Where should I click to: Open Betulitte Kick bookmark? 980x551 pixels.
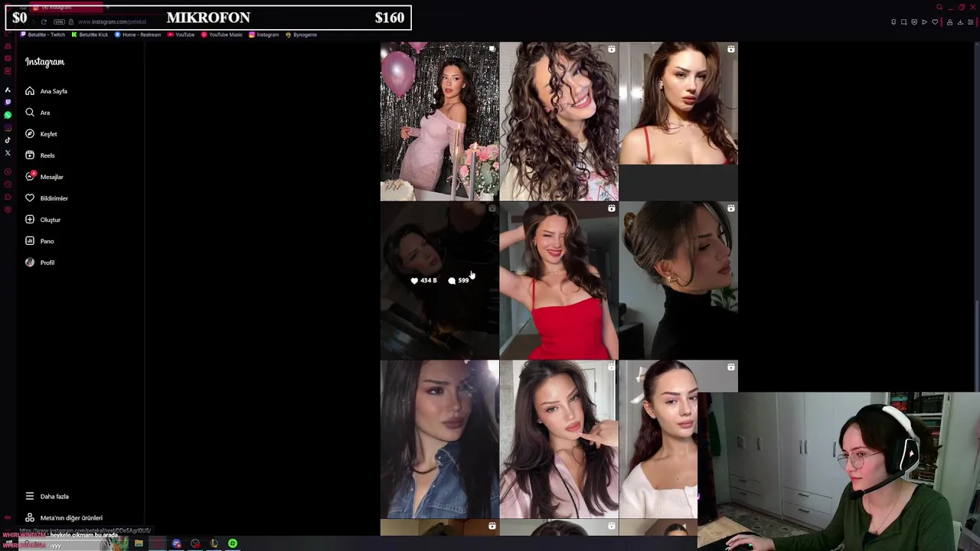(90, 34)
